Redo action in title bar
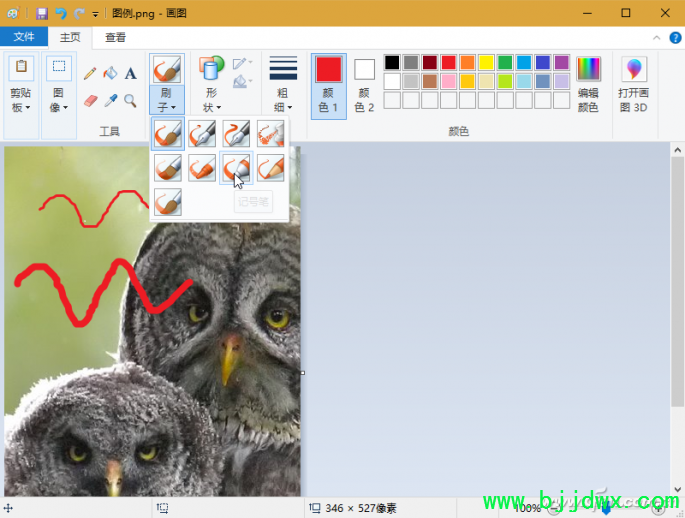Screen dimensions: 685x518 click(79, 14)
